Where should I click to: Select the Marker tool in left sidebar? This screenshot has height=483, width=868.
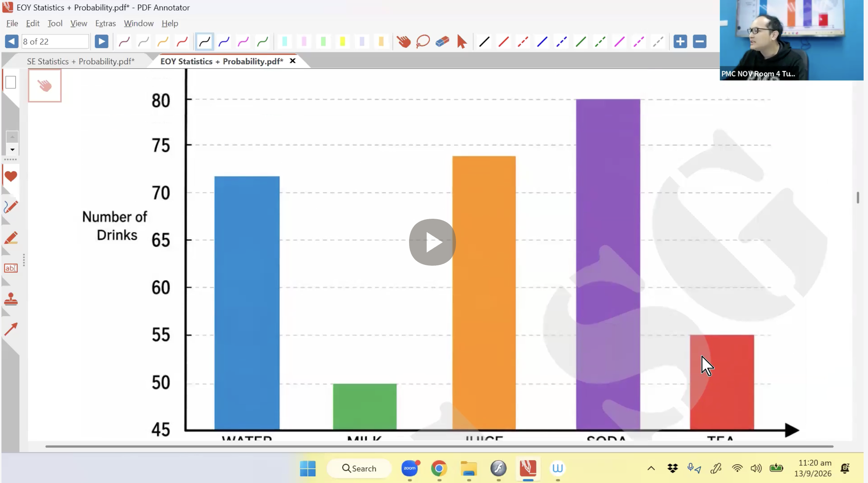point(11,238)
